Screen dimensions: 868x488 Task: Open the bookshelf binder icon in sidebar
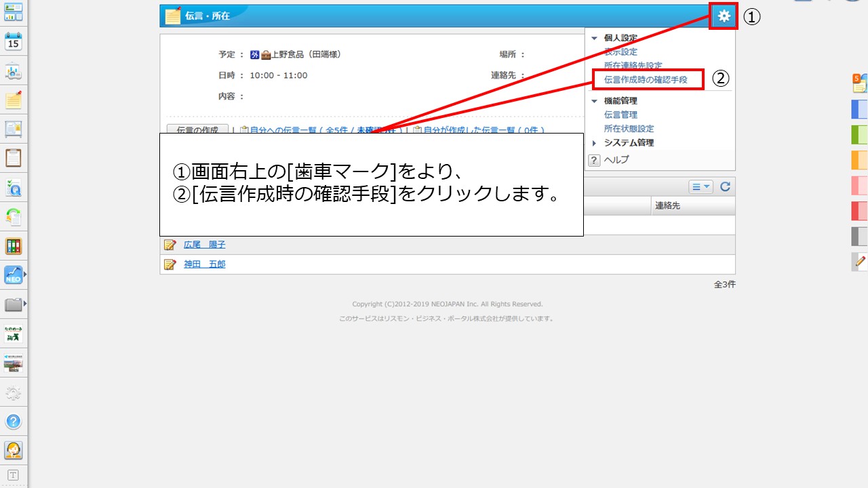click(14, 246)
